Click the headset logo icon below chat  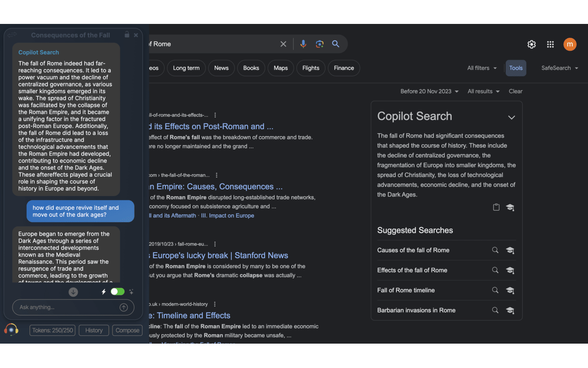(11, 330)
